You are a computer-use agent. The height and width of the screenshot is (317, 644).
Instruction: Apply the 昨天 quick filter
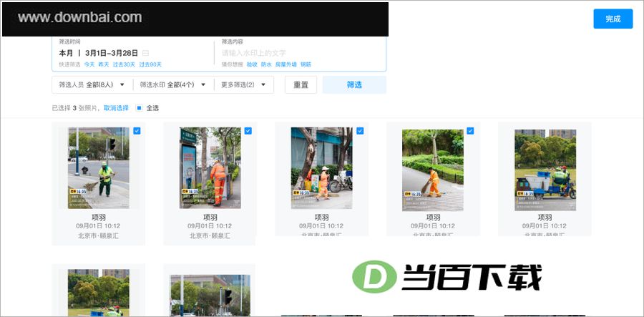click(x=104, y=64)
